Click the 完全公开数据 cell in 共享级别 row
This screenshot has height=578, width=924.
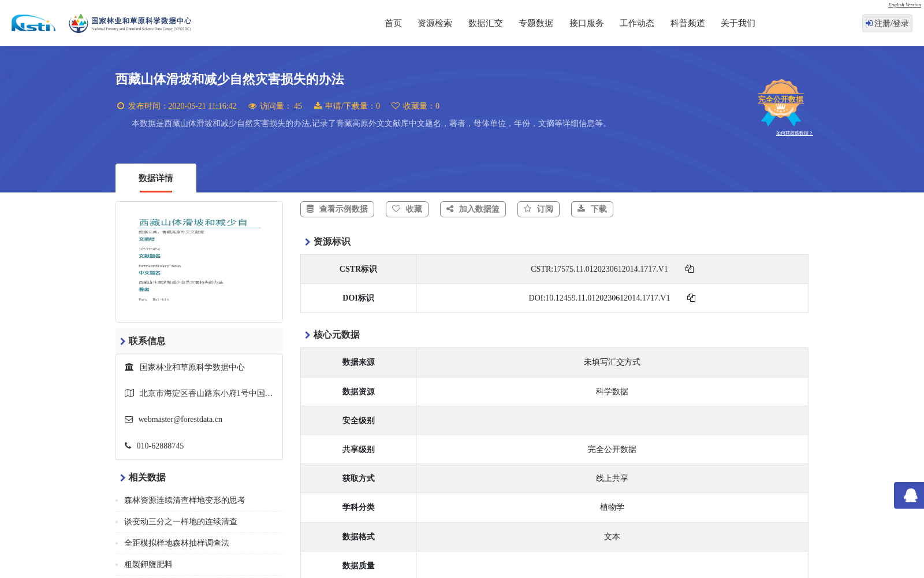pos(612,450)
